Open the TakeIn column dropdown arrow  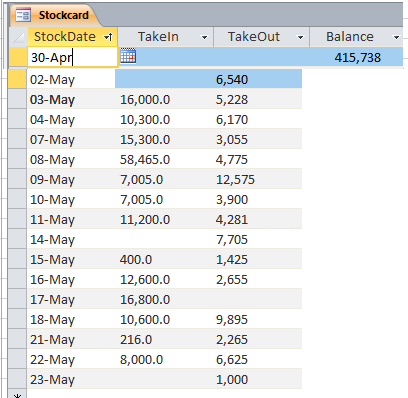pos(204,37)
